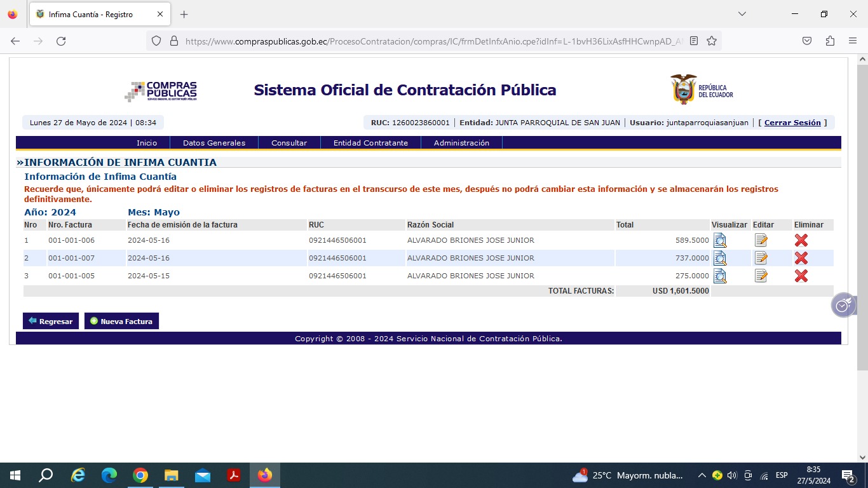This screenshot has height=488, width=868.
Task: Expand list all tabs chevron
Action: click(742, 14)
